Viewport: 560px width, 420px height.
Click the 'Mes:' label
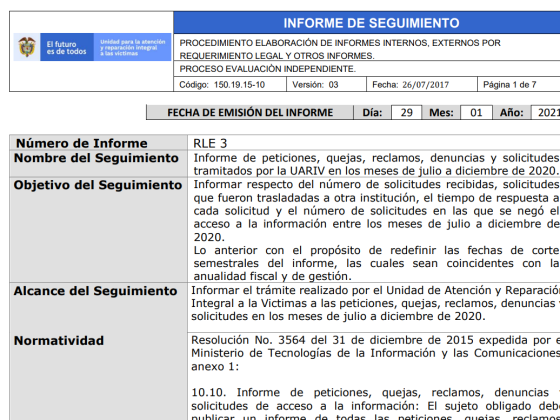[x=441, y=112]
